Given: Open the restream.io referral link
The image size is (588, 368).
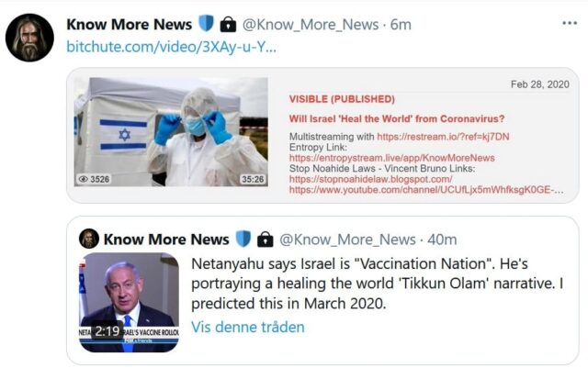Looking at the screenshot, I should [x=443, y=137].
